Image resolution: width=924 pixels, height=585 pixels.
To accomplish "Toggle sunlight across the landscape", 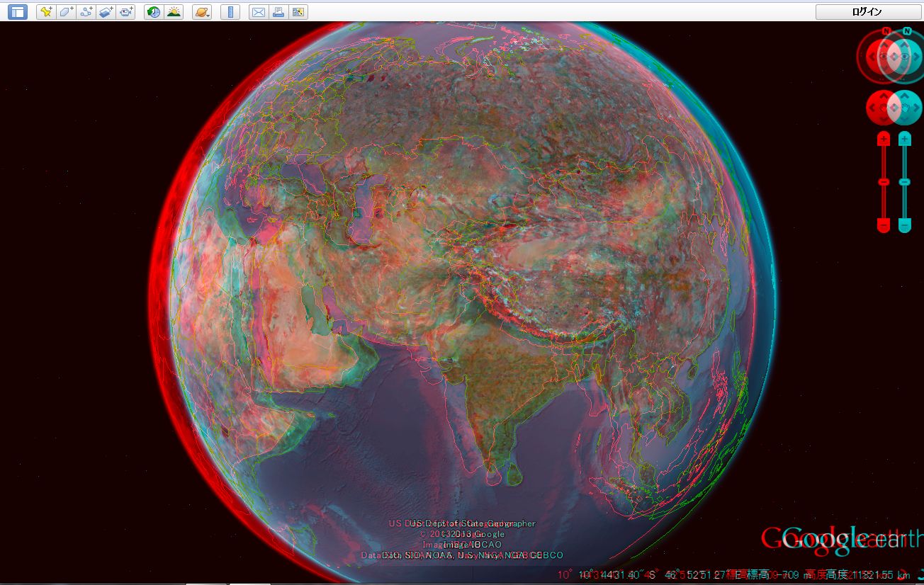I will pyautogui.click(x=173, y=12).
